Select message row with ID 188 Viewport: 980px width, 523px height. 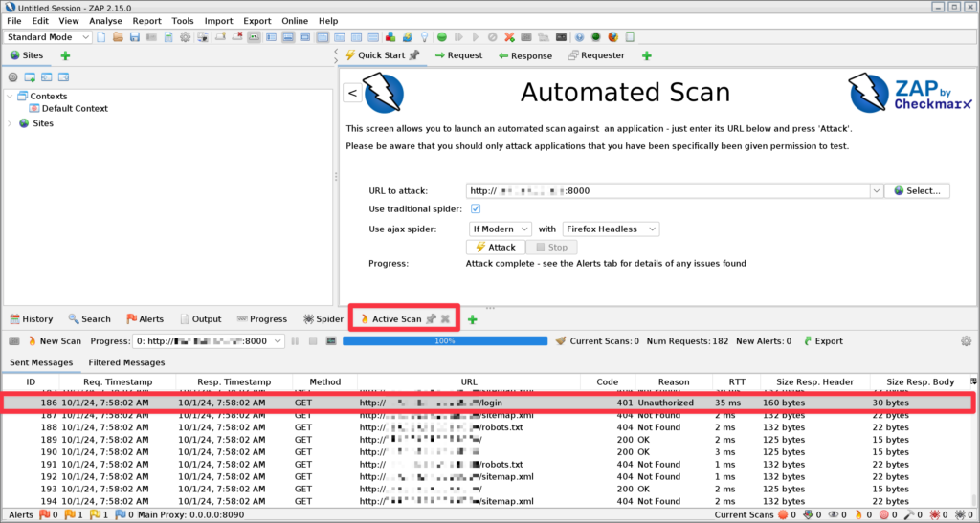487,427
